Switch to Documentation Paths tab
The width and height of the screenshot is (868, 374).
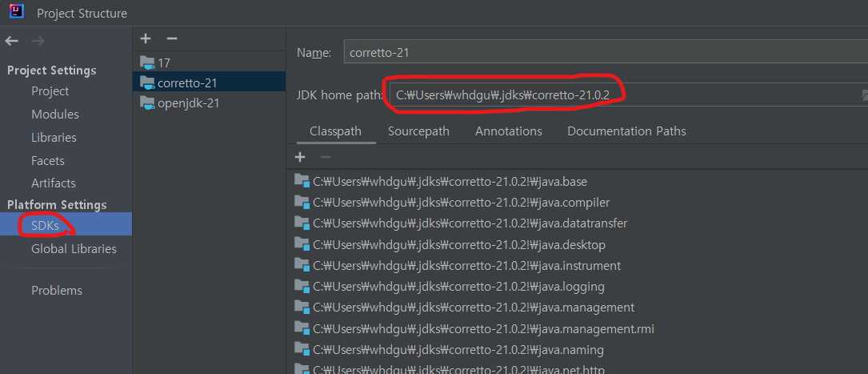626,131
